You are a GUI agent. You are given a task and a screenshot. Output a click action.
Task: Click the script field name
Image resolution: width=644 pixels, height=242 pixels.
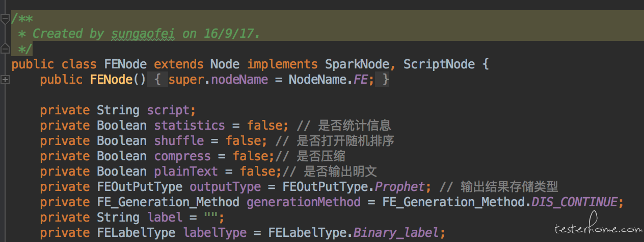click(x=168, y=110)
